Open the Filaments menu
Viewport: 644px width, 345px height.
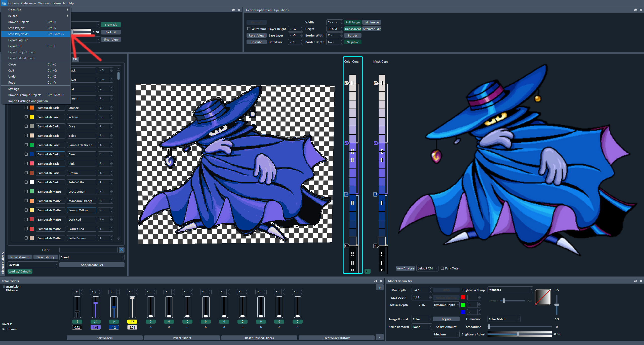pyautogui.click(x=59, y=3)
